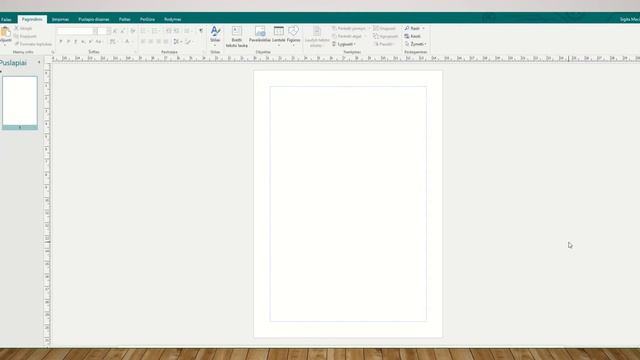Increase font size with grow icon
This screenshot has width=640, height=360.
coord(115,31)
